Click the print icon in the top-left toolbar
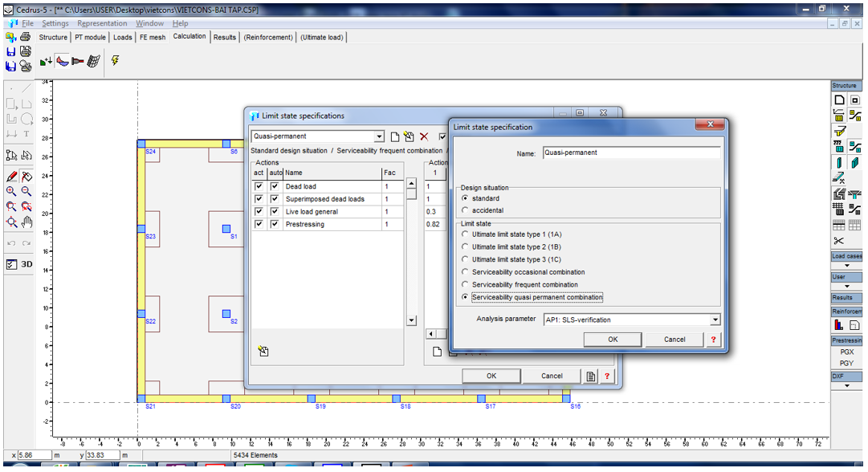 click(26, 37)
